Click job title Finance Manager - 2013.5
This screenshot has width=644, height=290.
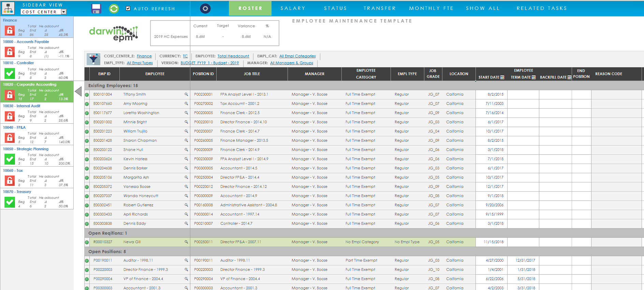(244, 140)
